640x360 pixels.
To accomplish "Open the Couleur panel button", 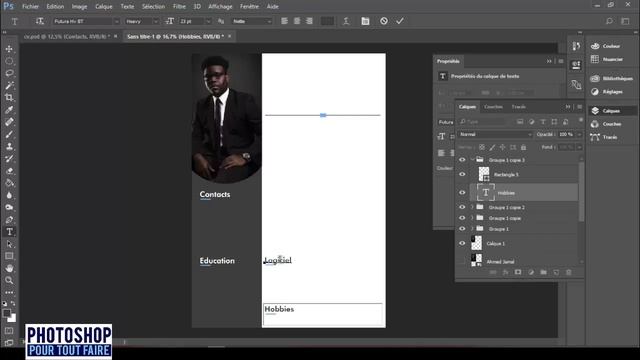I will point(607,46).
